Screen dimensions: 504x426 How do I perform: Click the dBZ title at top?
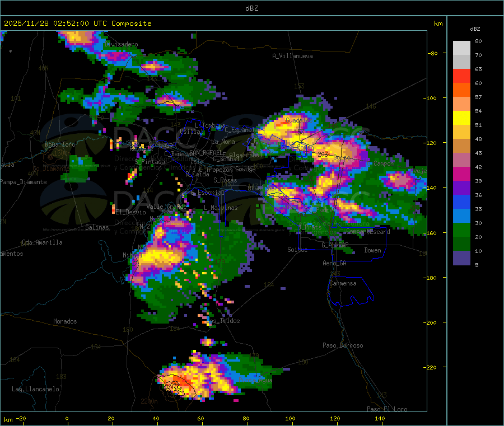(x=251, y=8)
